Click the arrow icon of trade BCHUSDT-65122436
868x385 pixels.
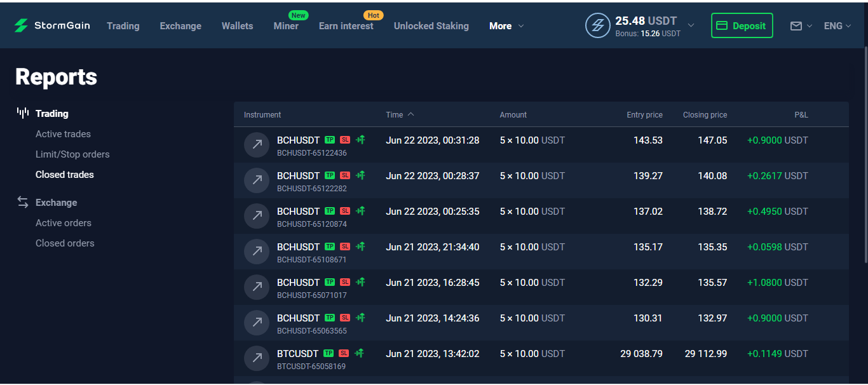(x=257, y=145)
